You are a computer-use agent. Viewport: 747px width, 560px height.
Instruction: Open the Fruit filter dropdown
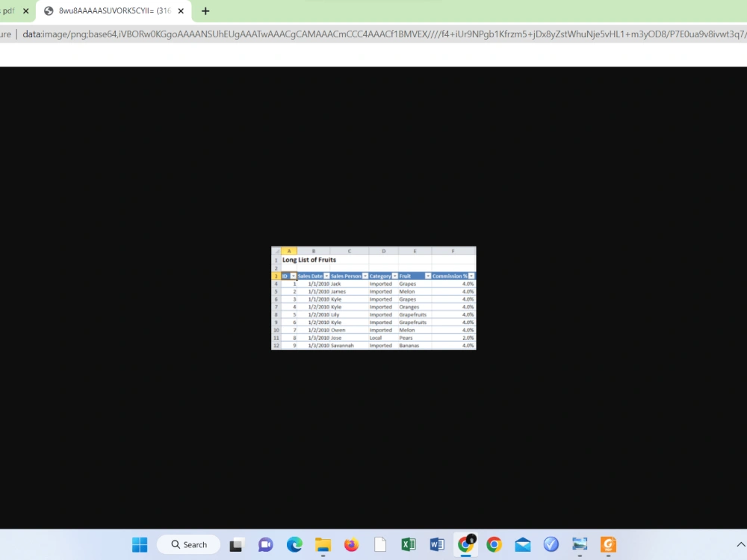coord(428,276)
